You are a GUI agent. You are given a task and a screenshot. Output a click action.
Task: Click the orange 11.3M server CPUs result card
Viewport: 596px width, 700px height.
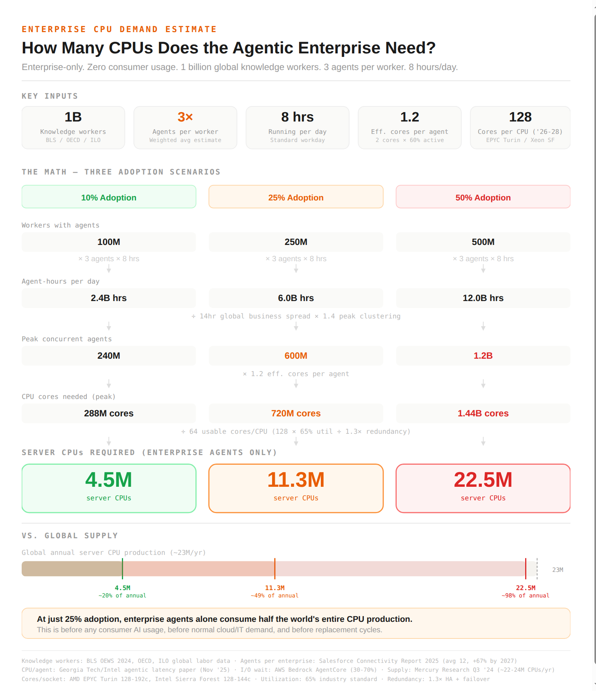(296, 488)
